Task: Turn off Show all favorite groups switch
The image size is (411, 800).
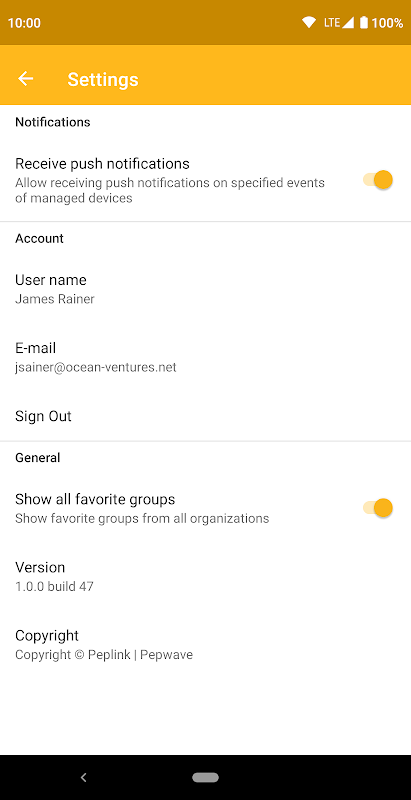Action: click(x=378, y=508)
